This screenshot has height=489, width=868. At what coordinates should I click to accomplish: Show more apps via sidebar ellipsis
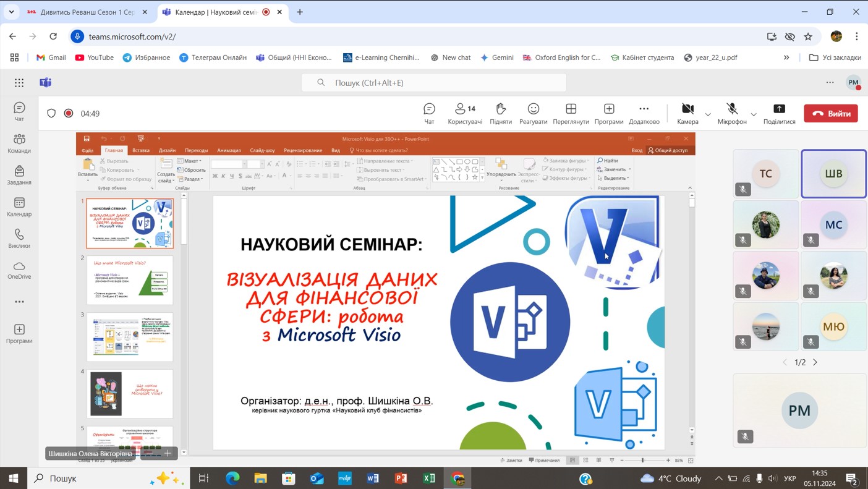point(19,302)
